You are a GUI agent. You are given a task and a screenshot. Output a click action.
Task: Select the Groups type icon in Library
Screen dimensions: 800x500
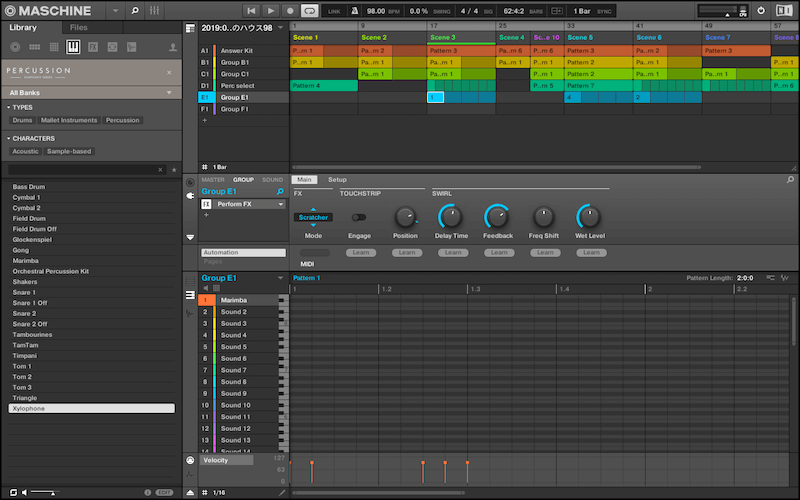point(35,47)
